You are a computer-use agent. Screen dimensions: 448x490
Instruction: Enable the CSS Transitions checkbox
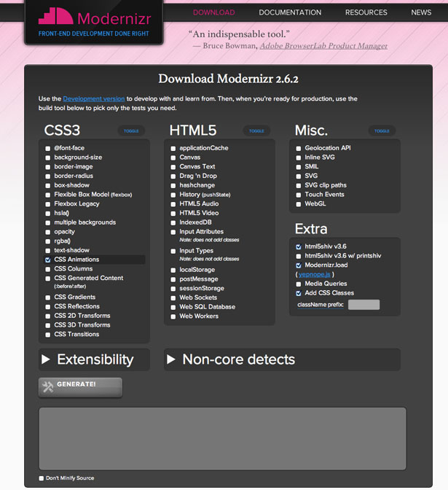(x=48, y=335)
